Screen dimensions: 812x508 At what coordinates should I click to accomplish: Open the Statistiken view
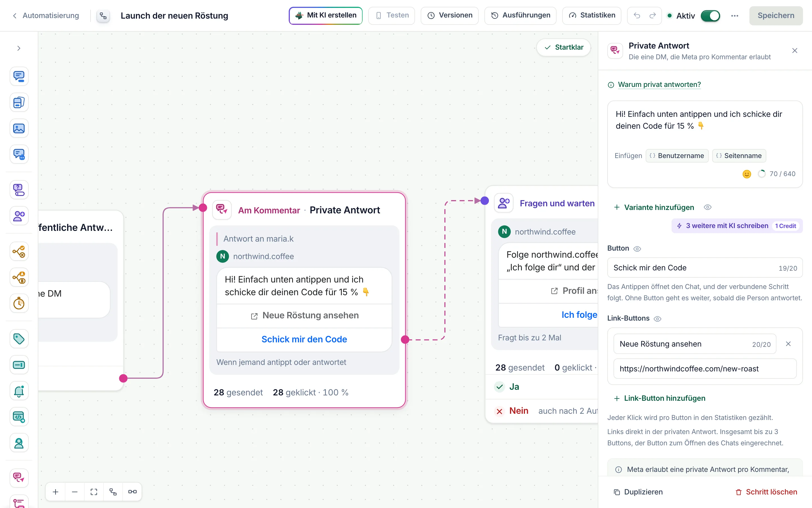(592, 16)
